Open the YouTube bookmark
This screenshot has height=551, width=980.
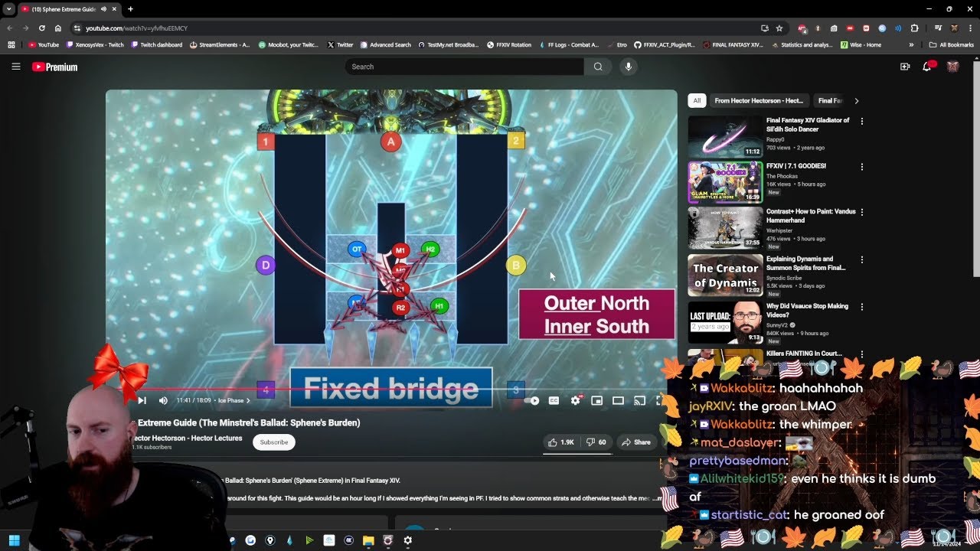click(x=44, y=45)
